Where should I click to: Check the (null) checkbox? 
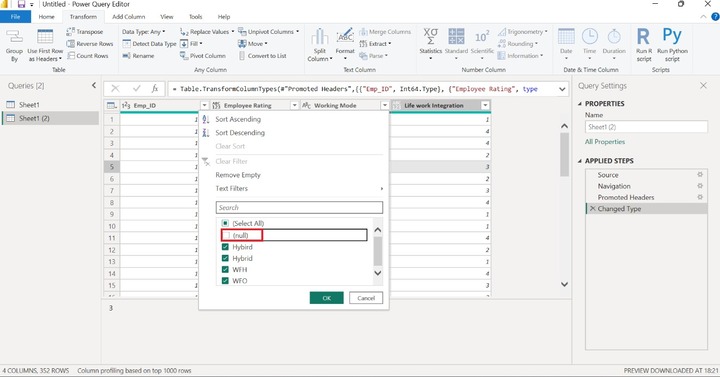(225, 235)
